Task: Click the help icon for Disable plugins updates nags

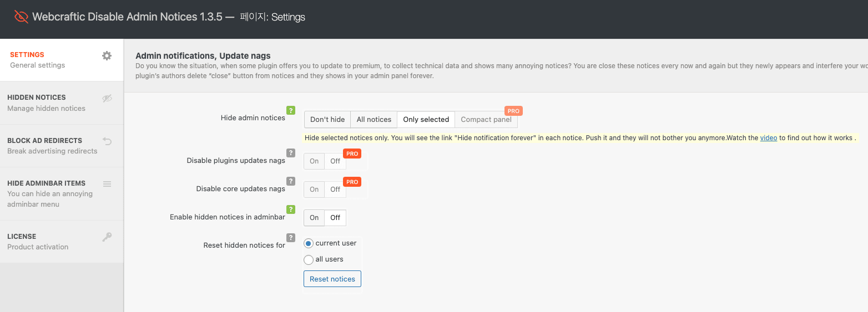Action: [291, 153]
